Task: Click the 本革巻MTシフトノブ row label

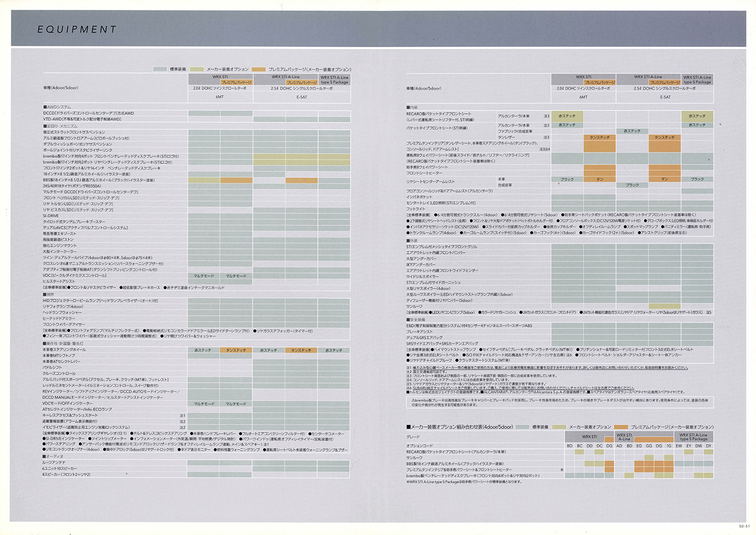Action: tap(59, 356)
